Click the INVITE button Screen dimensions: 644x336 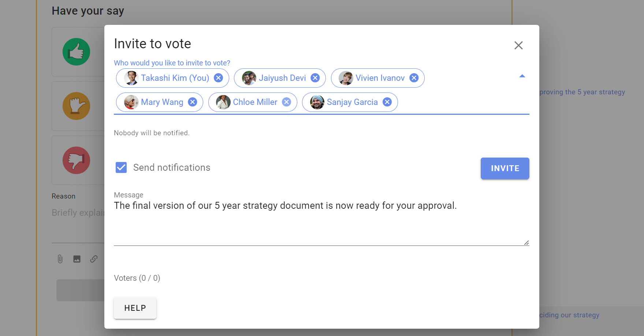click(x=505, y=168)
